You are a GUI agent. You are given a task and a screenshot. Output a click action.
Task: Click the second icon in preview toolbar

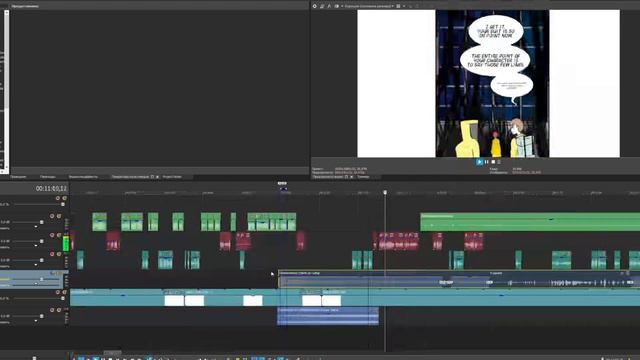click(322, 6)
